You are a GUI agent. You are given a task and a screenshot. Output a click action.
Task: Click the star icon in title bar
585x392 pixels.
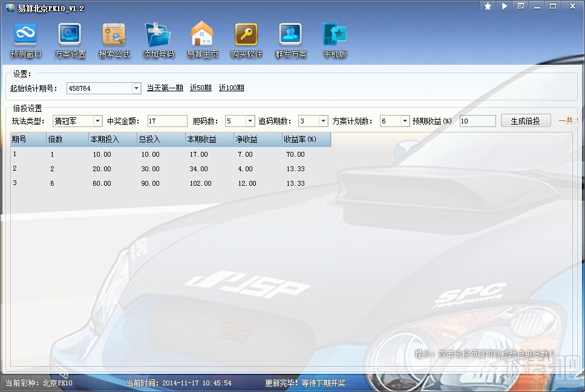pos(488,6)
